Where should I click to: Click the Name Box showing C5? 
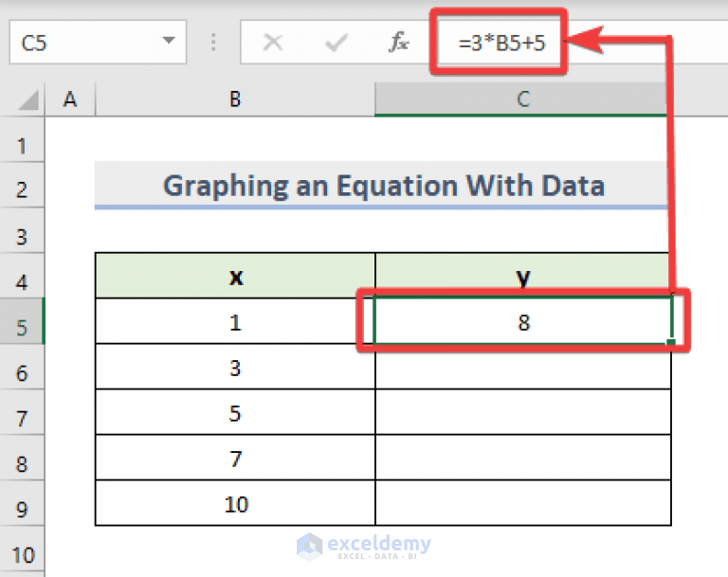[98, 43]
